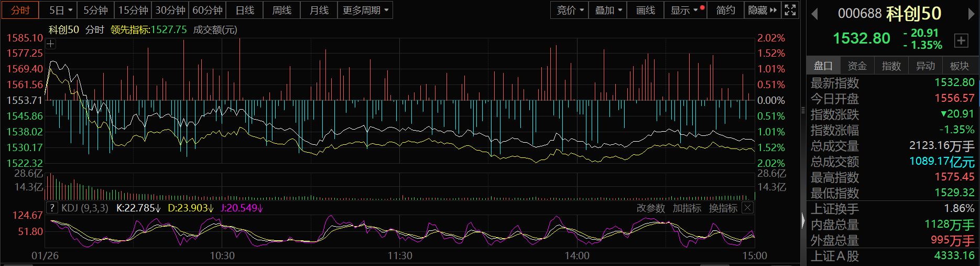Select the 日线 daily chart tab
This screenshot has height=266, width=980.
pyautogui.click(x=245, y=10)
